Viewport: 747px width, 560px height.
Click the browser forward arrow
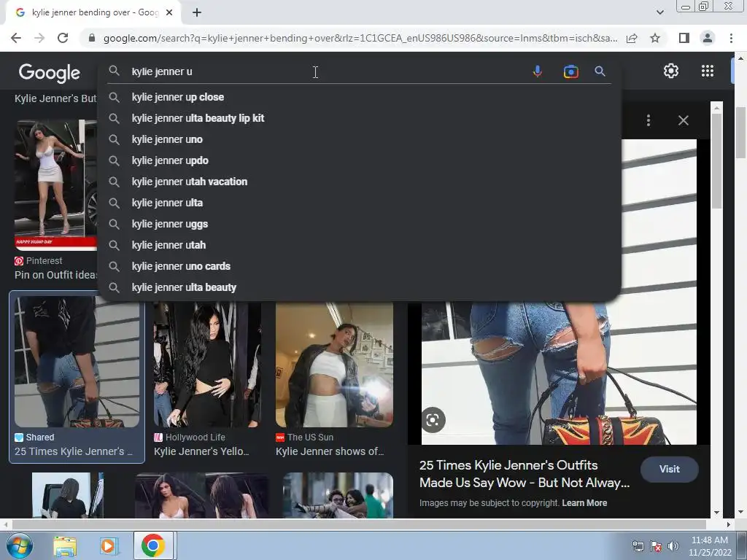[x=39, y=38]
